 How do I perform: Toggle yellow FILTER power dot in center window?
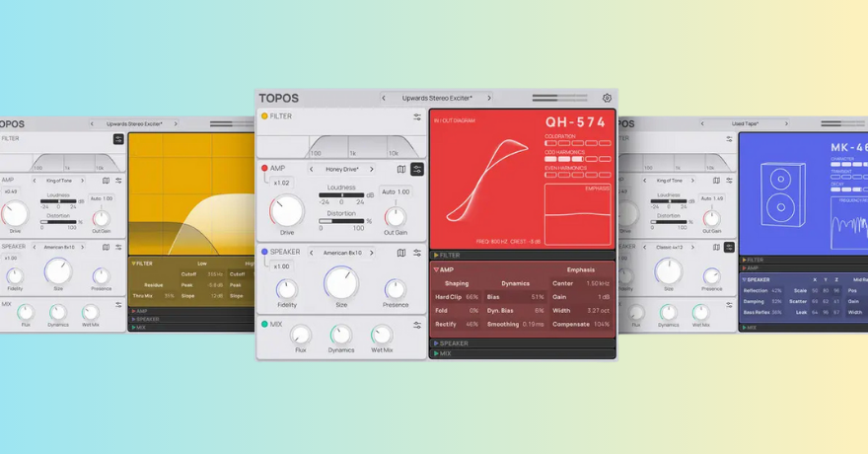point(264,116)
